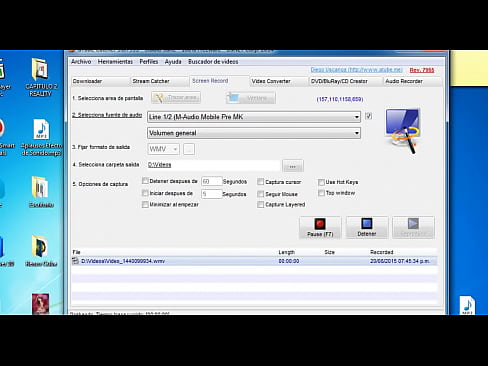This screenshot has height=366, width=488.
Task: Open the CAPITULO 2 REALITY desktop folder
Action: tap(40, 77)
